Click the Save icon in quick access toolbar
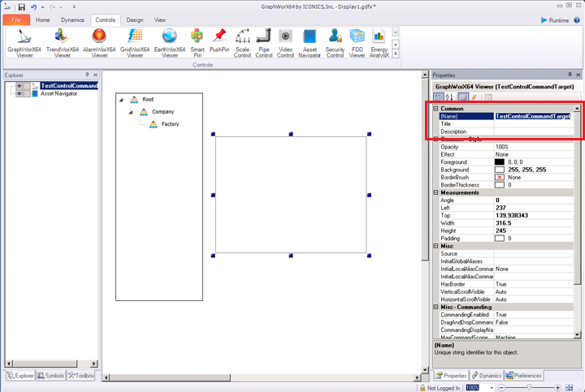 (x=21, y=7)
